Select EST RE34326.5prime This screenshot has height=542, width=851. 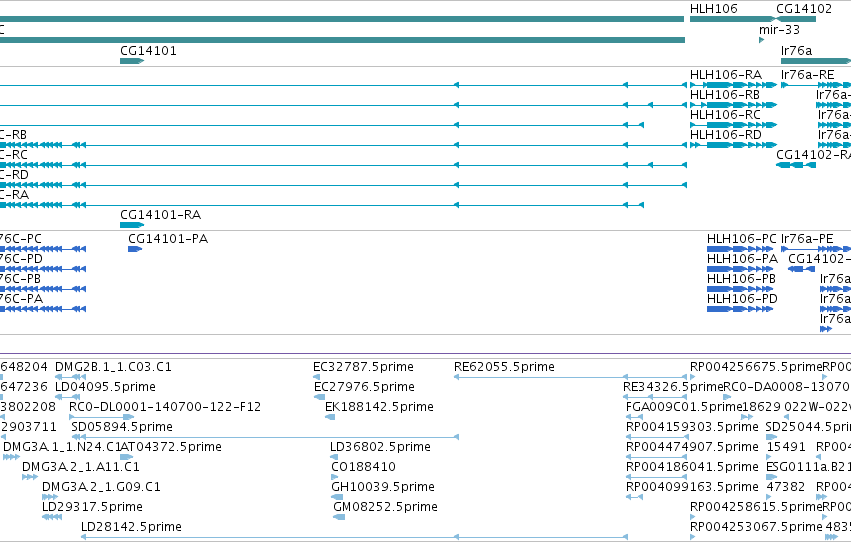pyautogui.click(x=656, y=397)
